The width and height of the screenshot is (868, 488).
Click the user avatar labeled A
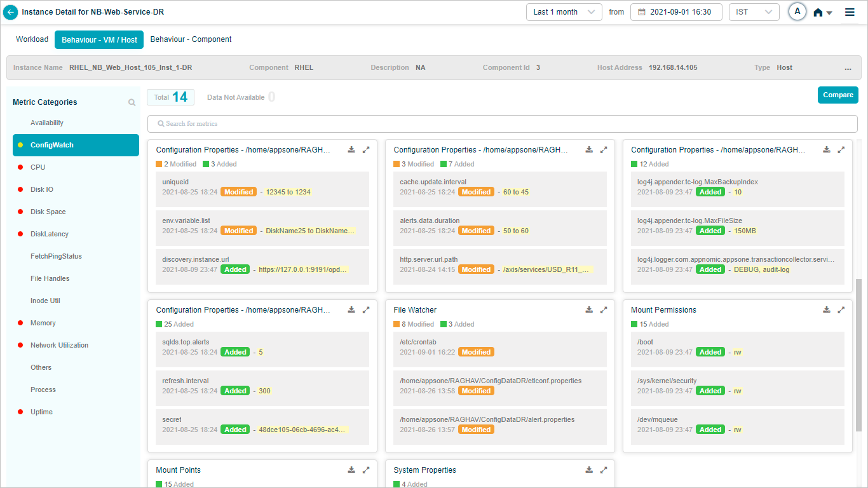797,12
